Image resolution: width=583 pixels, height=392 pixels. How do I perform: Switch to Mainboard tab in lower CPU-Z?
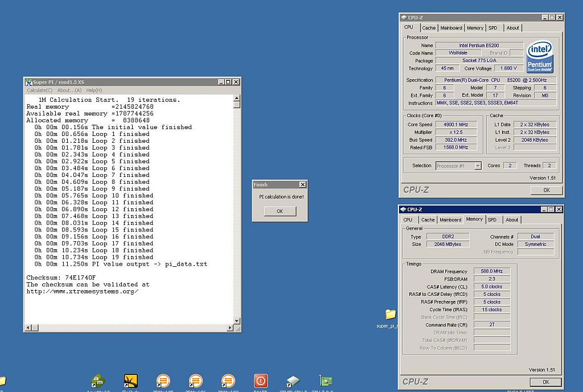[x=450, y=220]
